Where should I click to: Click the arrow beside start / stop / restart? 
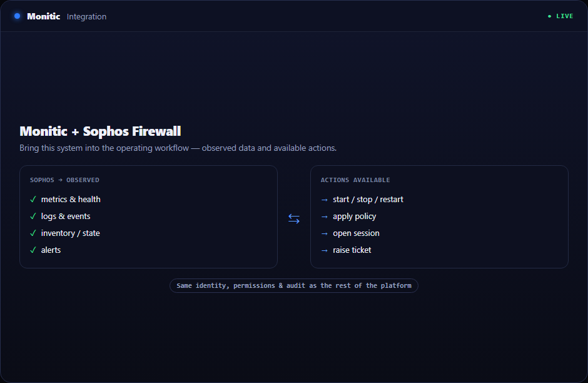(x=325, y=200)
